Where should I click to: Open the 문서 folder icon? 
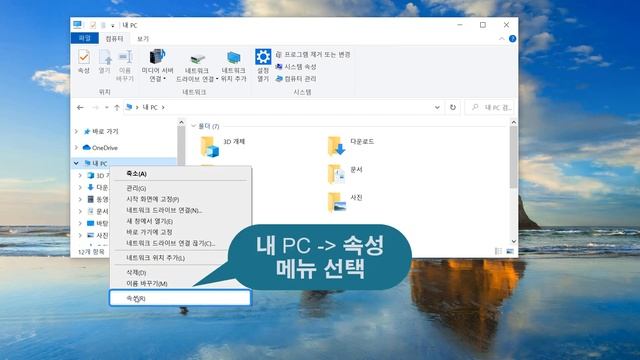pos(336,174)
